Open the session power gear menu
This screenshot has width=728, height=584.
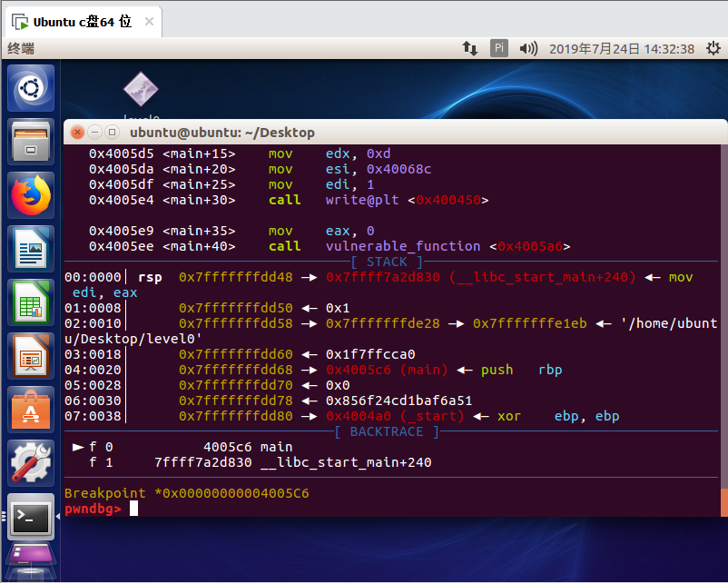pyautogui.click(x=711, y=47)
